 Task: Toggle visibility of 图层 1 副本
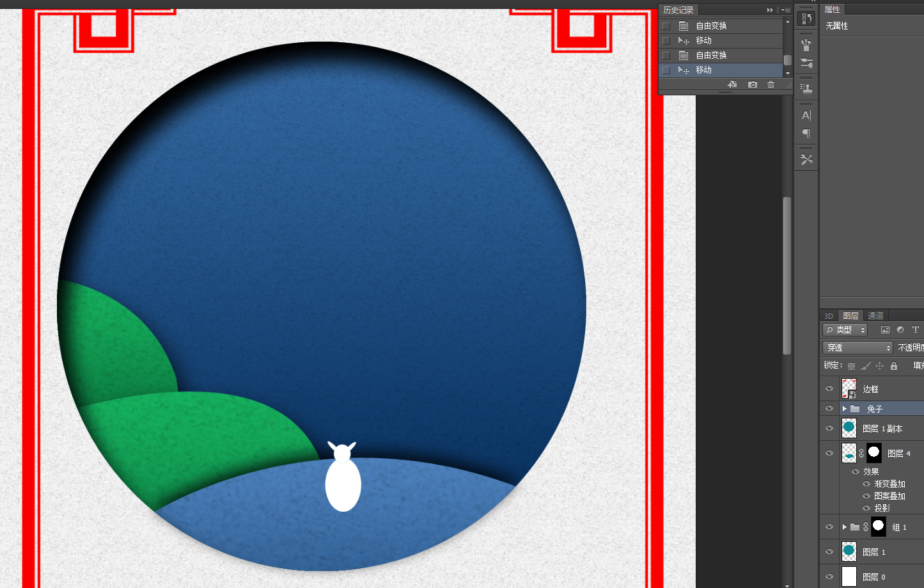829,428
